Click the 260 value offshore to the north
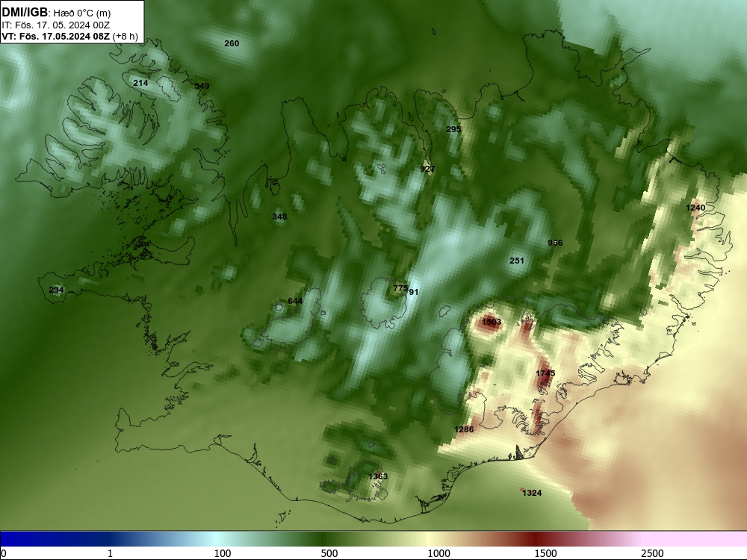The height and width of the screenshot is (560, 747). coord(232,43)
